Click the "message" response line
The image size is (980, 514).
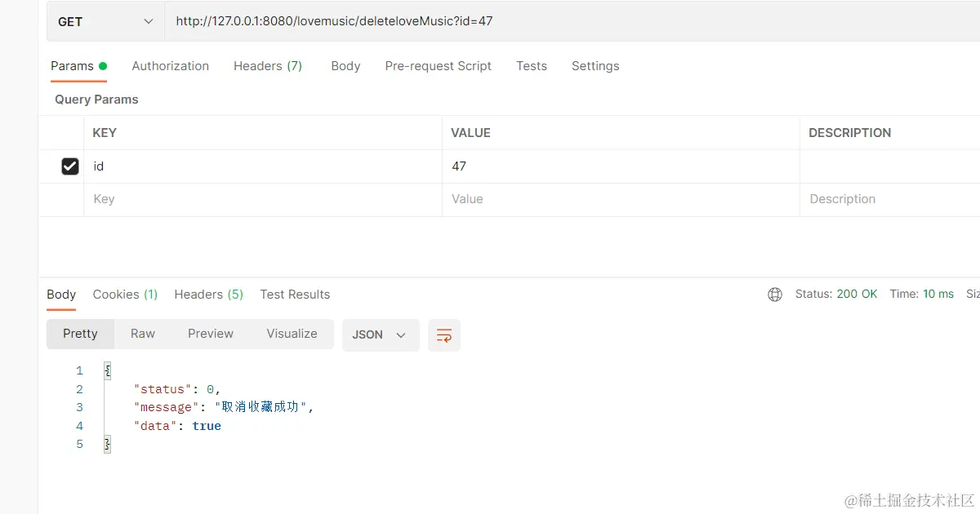(224, 407)
